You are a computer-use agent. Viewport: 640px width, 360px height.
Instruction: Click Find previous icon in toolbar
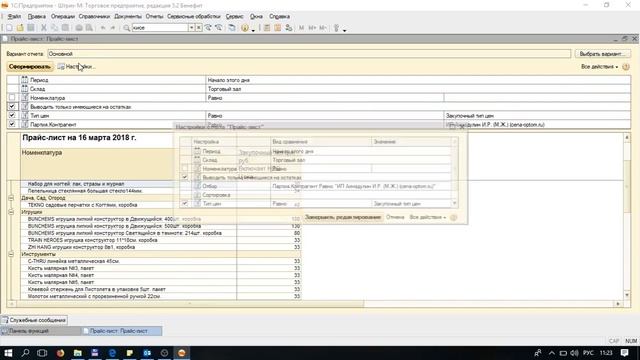tap(219, 28)
